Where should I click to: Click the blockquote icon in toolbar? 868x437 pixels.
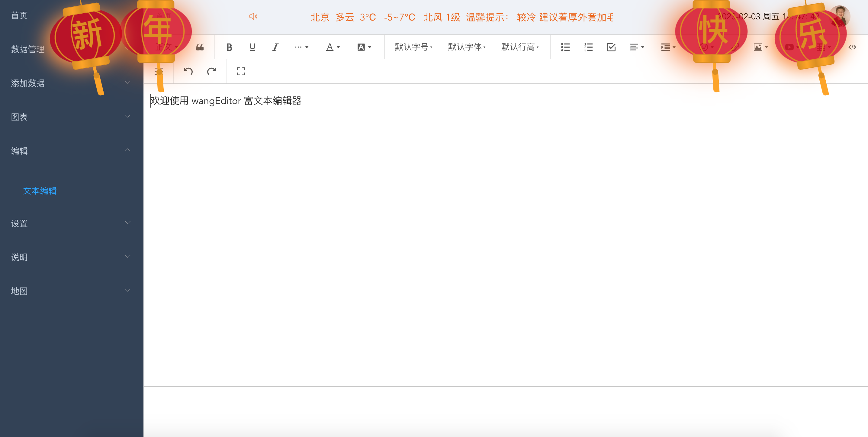click(x=200, y=47)
